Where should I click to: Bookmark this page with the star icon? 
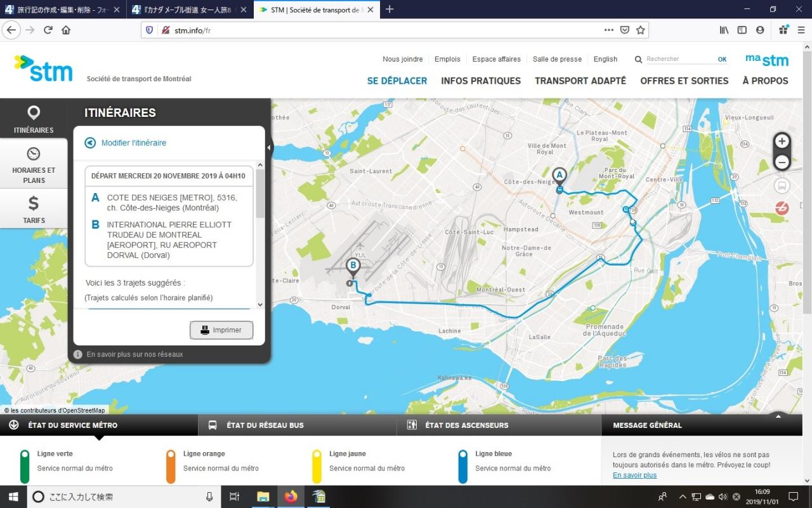click(641, 30)
